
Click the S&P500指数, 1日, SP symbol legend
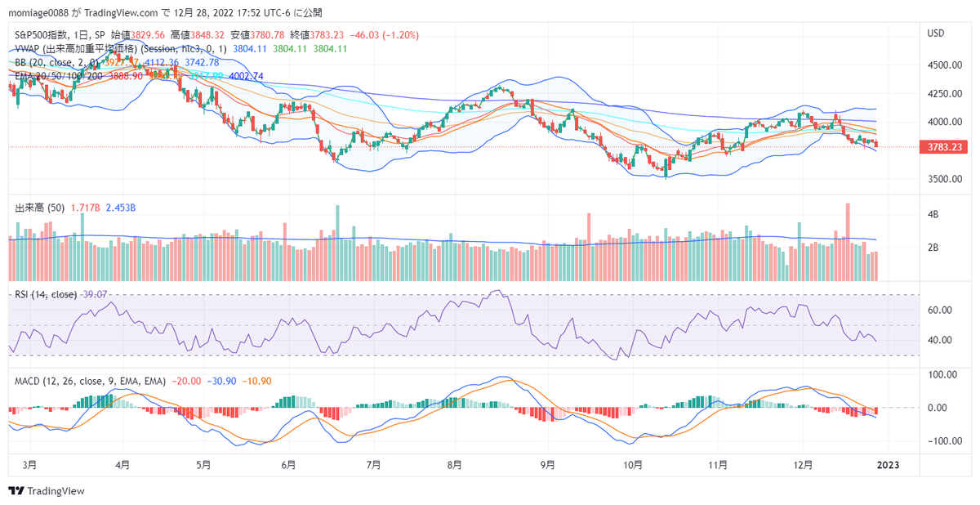pos(60,36)
